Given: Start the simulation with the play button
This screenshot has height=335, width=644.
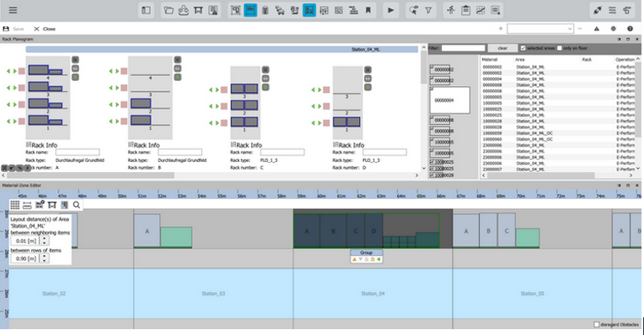Looking at the screenshot, I should (390, 10).
